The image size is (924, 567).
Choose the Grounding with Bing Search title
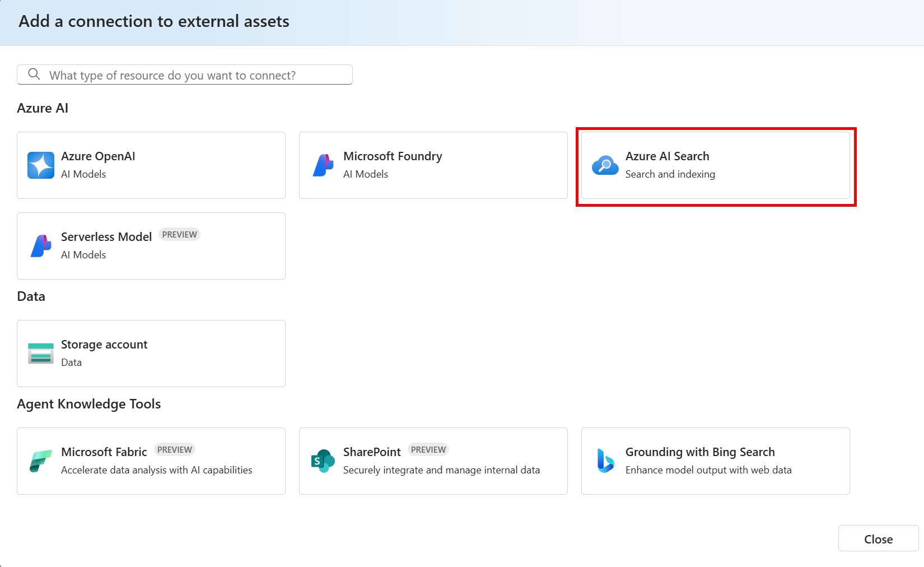[x=700, y=452]
